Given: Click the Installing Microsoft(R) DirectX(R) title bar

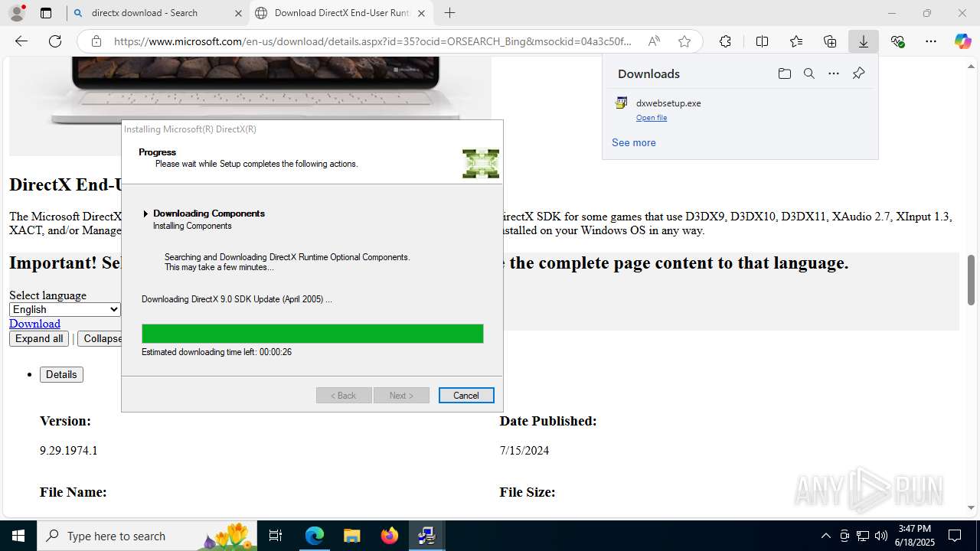Looking at the screenshot, I should pyautogui.click(x=312, y=129).
